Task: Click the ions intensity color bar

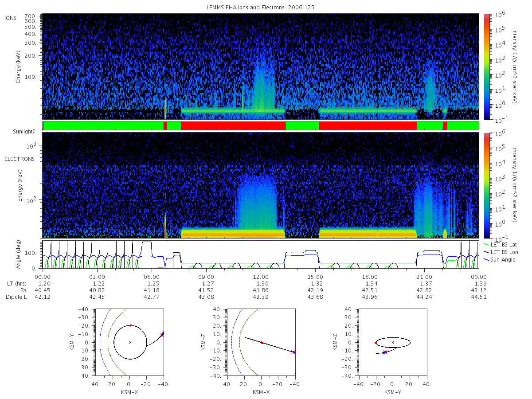Action: [486, 66]
